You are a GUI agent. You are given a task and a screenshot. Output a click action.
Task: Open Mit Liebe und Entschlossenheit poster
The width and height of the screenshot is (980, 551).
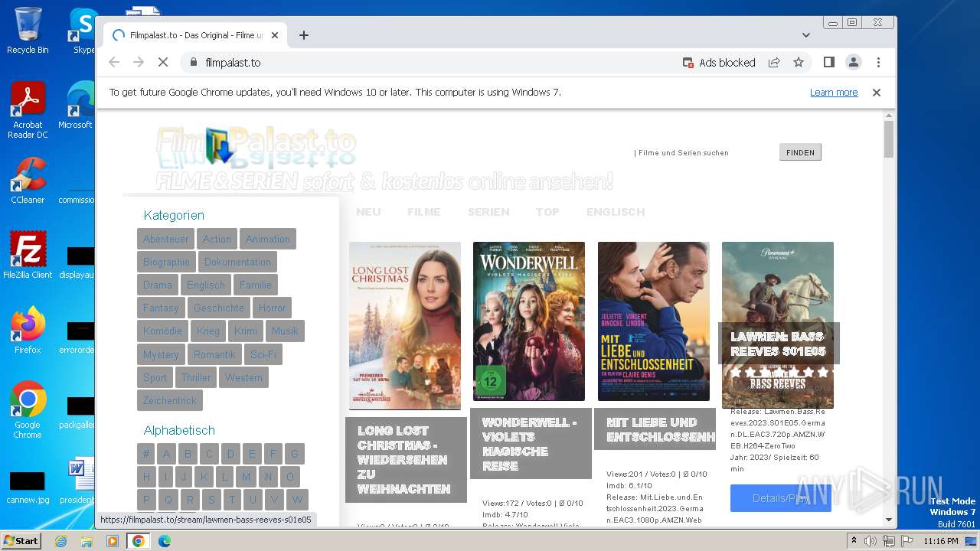click(654, 321)
